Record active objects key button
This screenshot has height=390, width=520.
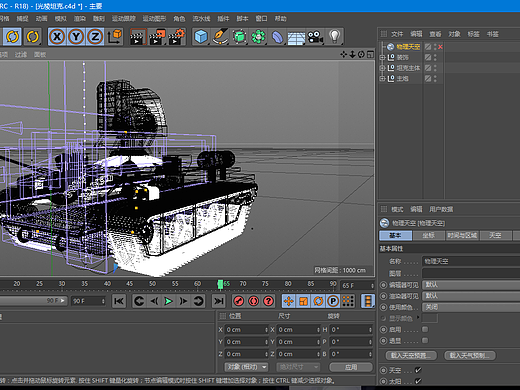pyautogui.click(x=238, y=301)
